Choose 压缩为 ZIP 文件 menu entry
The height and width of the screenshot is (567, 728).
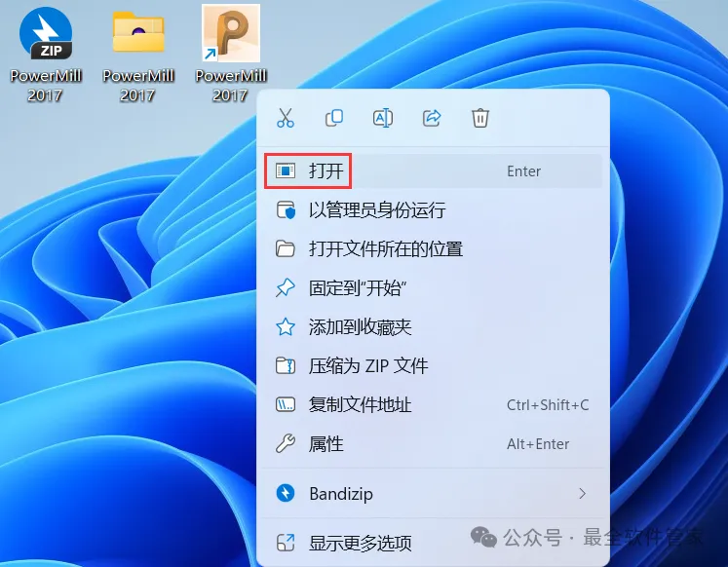tap(433, 366)
